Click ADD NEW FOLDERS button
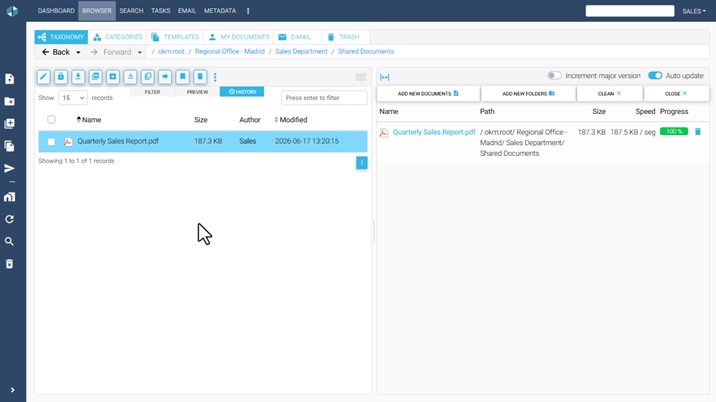Screen dimensions: 716x402 point(528,94)
